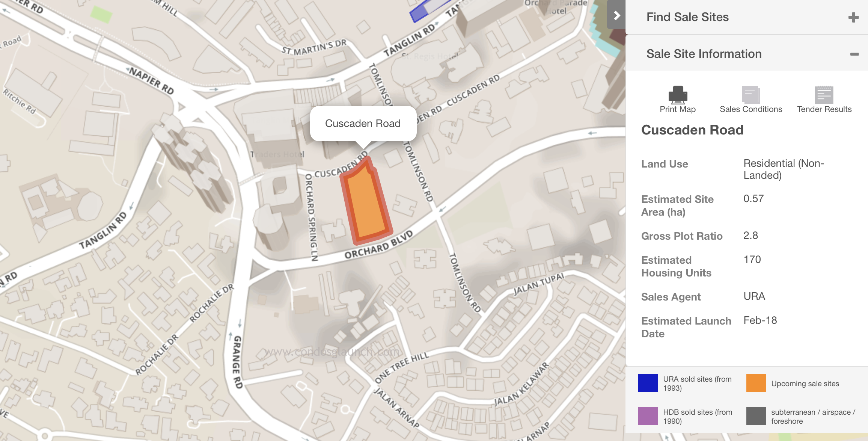This screenshot has width=868, height=441.
Task: Click the purple HDB sold sites swatch
Action: coord(648,416)
